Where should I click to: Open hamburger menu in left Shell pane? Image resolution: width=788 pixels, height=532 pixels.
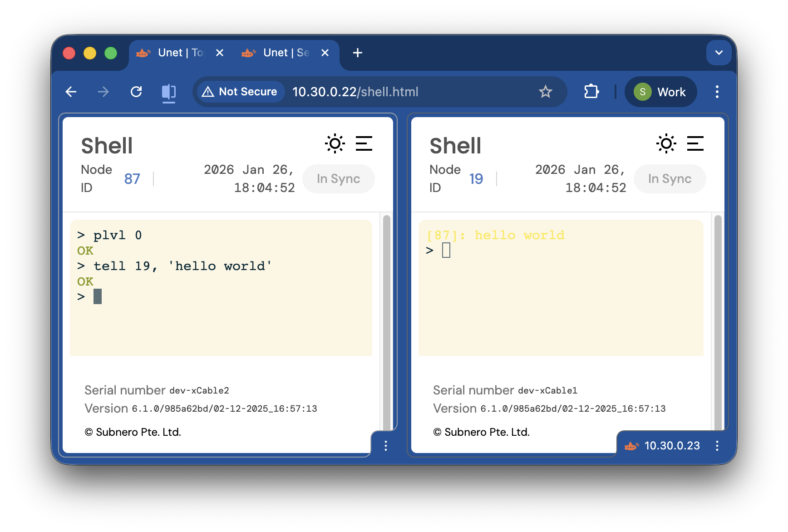click(364, 144)
